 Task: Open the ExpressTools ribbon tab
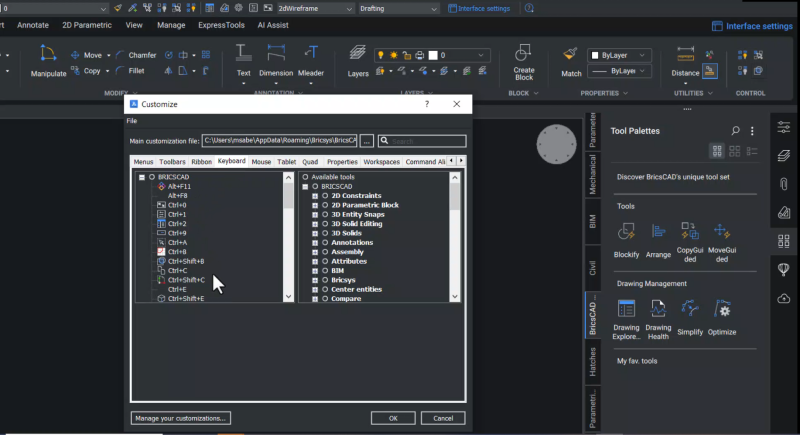[x=221, y=25]
